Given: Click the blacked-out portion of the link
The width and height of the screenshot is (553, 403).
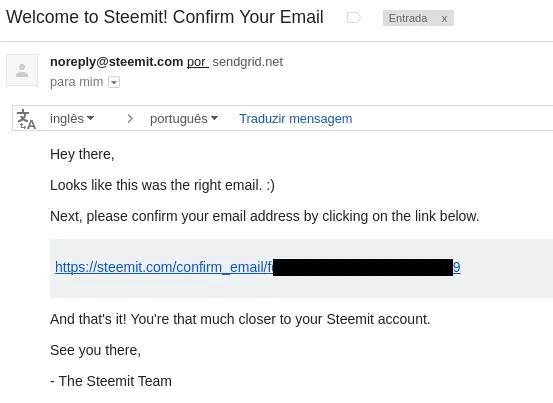Looking at the screenshot, I should pos(363,267).
